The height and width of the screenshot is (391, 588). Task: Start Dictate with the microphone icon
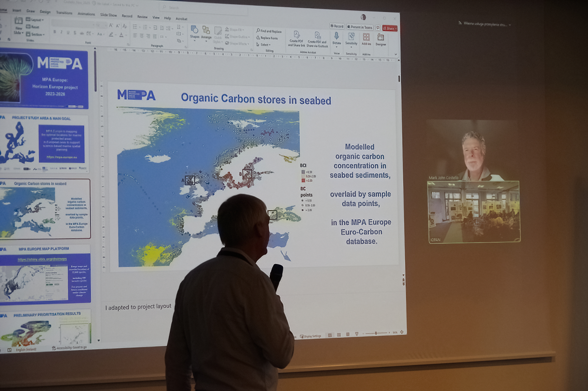tap(336, 38)
